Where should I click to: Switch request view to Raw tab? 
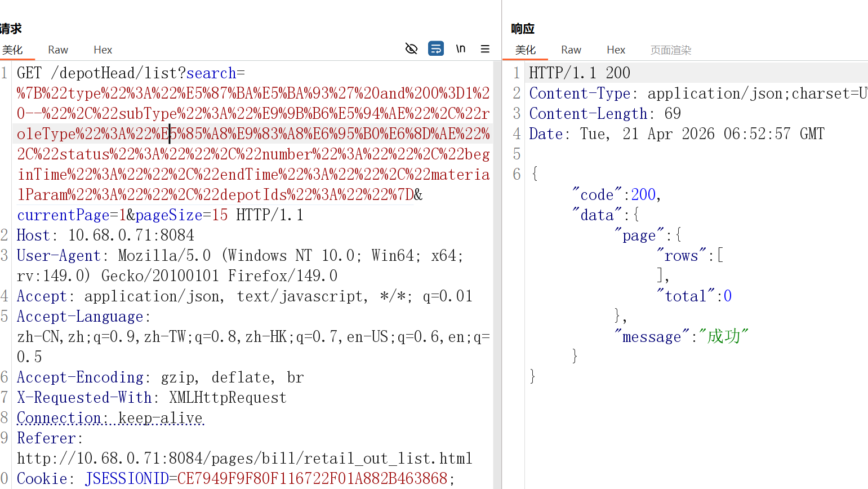click(58, 50)
